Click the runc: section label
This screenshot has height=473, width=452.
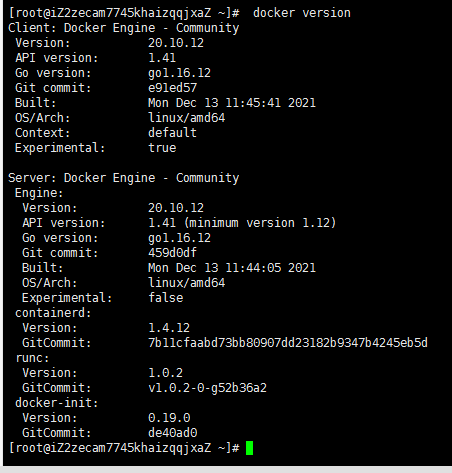[32, 358]
